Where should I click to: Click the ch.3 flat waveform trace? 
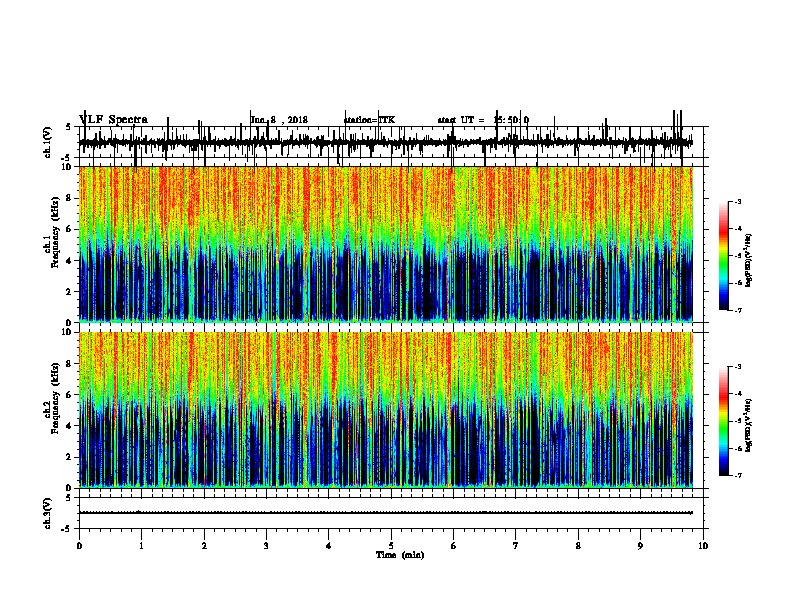pyautogui.click(x=385, y=513)
